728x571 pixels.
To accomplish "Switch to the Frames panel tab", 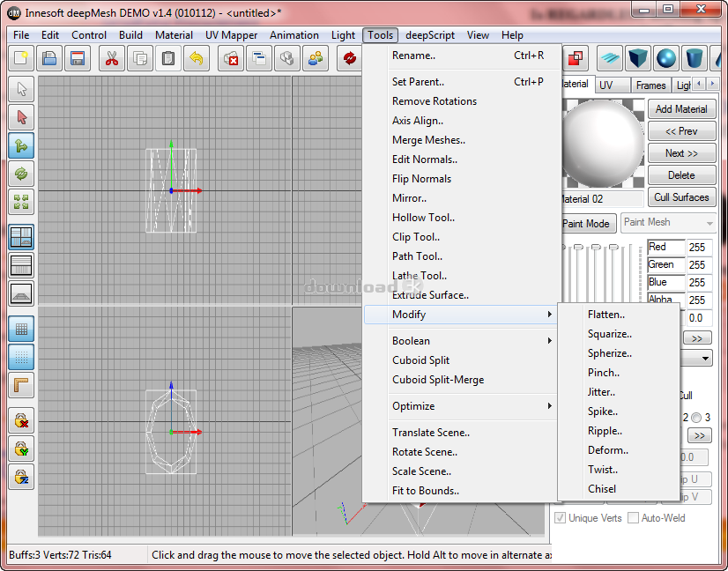I will [x=650, y=85].
